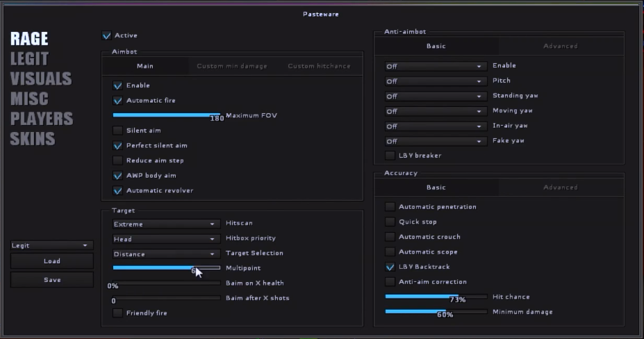This screenshot has width=644, height=339.
Task: Click the Hit chance slider
Action: pyautogui.click(x=436, y=296)
